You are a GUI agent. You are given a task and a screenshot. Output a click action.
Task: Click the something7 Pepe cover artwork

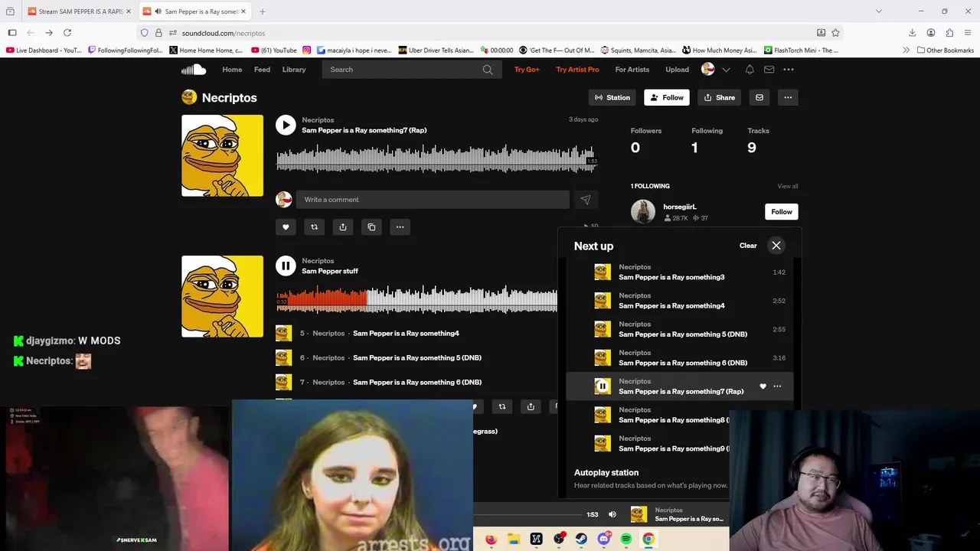[x=222, y=155]
